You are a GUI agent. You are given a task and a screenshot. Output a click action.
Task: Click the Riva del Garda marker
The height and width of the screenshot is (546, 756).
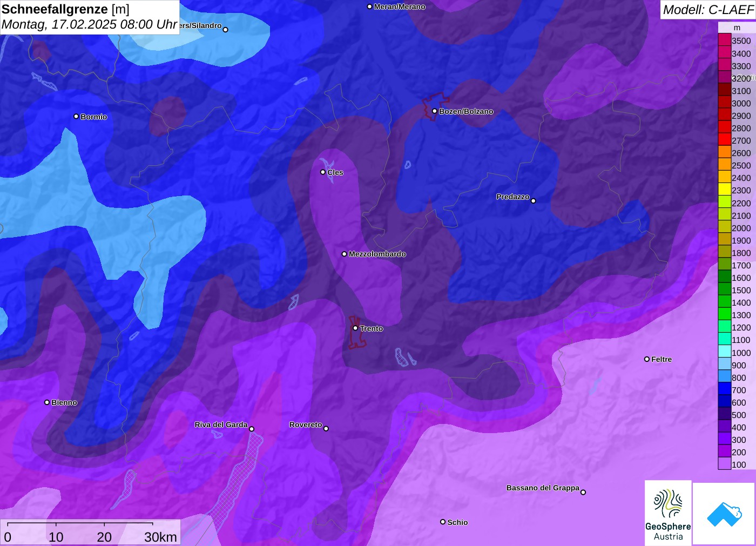252,429
